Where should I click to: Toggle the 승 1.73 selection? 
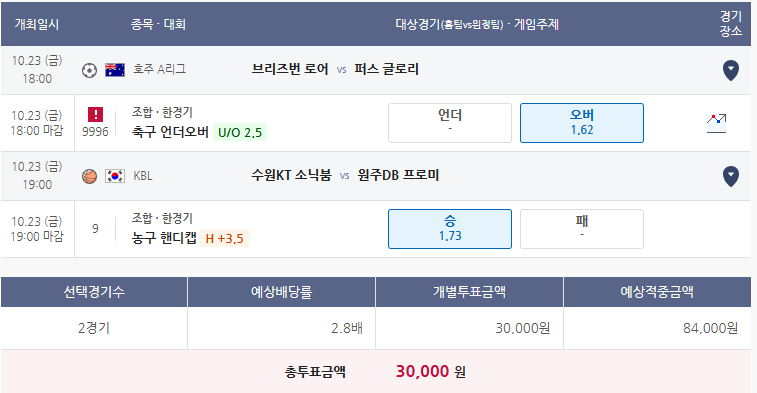click(x=450, y=229)
